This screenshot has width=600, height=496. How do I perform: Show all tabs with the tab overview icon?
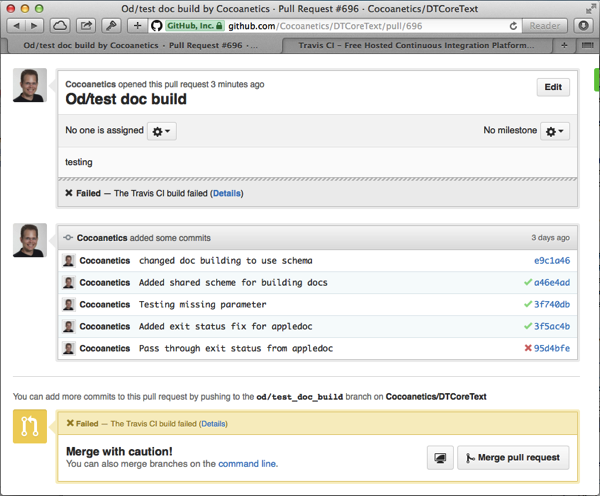(587, 46)
